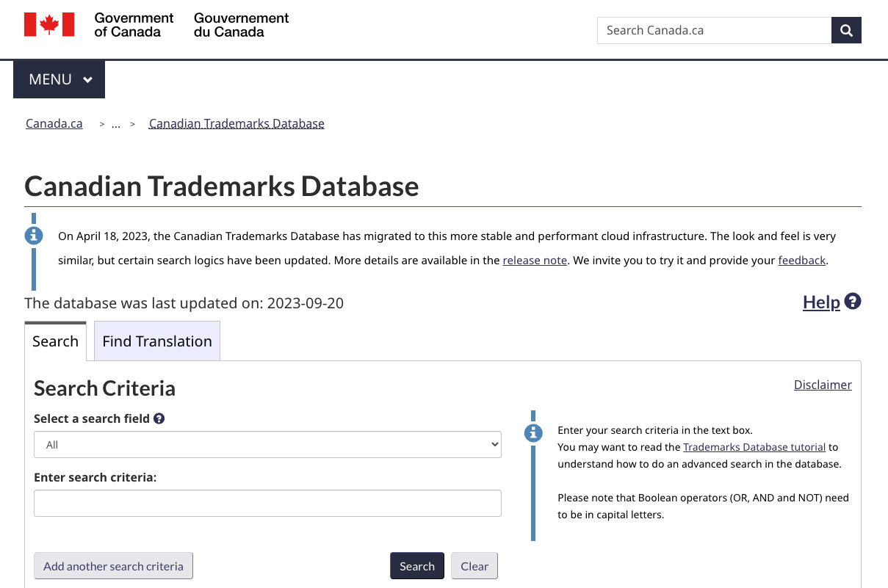Screen dimensions: 888x588
Task: Click the help question mark icon beside Help
Action: point(852,301)
